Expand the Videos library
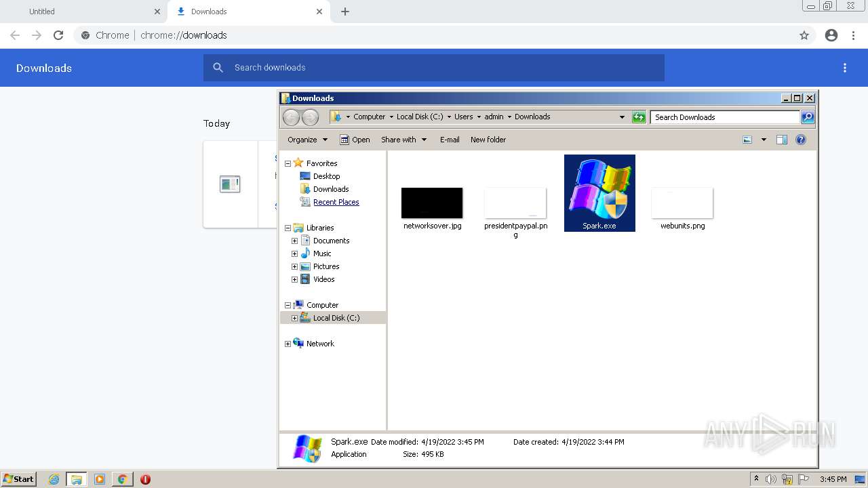Screen dimensions: 868x488 pos(294,279)
